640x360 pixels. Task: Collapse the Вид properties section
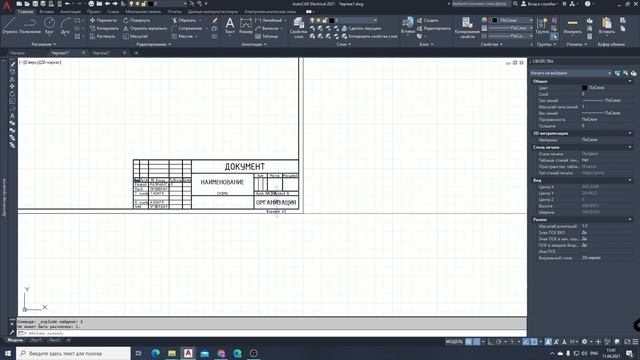click(630, 180)
